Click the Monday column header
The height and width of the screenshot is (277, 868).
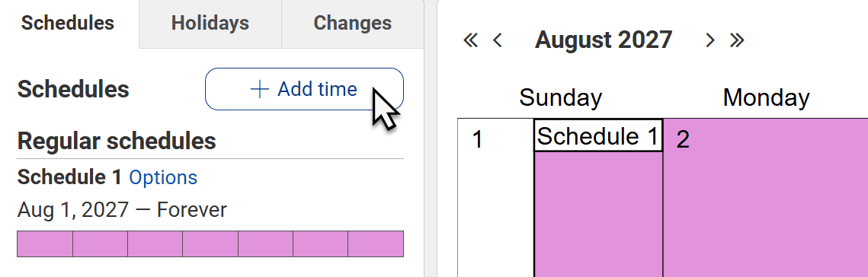[x=766, y=98]
